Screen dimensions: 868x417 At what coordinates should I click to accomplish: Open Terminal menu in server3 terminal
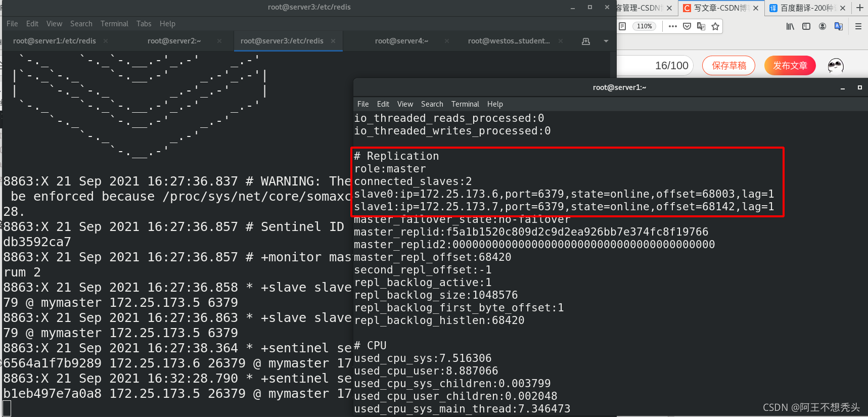coord(114,24)
